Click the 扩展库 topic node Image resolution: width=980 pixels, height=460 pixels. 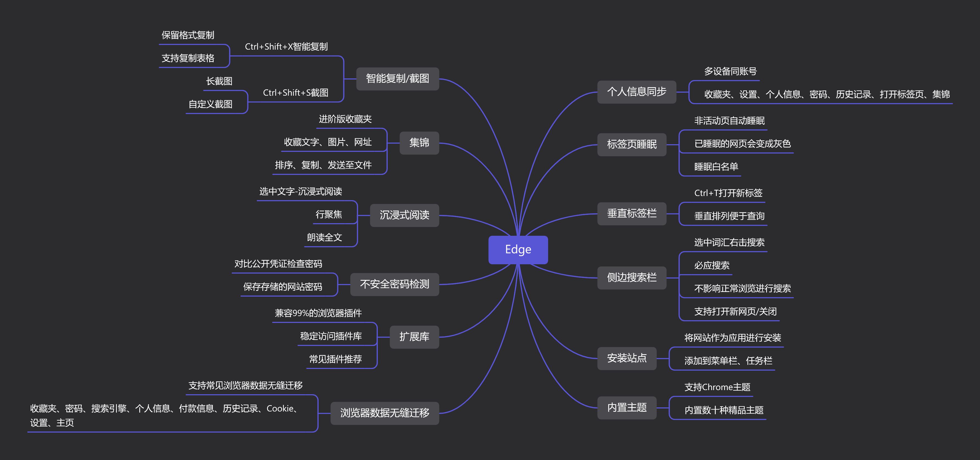point(414,337)
